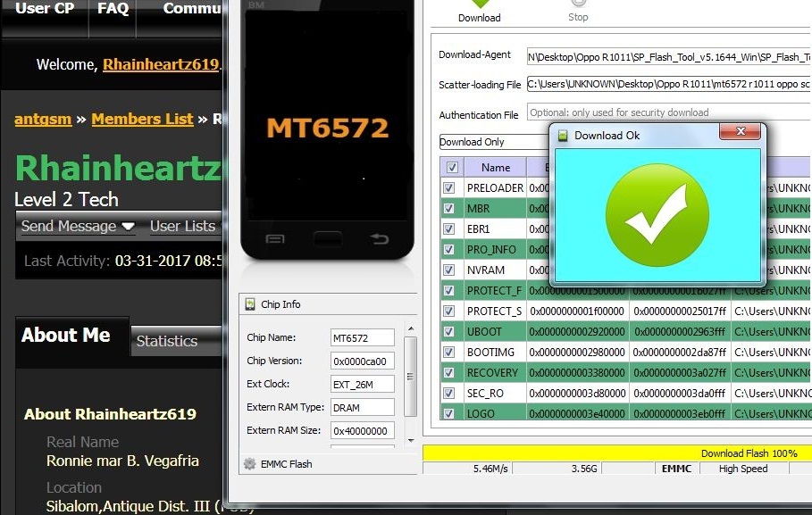Open Community menu in forum navigation
Image resolution: width=812 pixels, height=515 pixels.
point(192,9)
